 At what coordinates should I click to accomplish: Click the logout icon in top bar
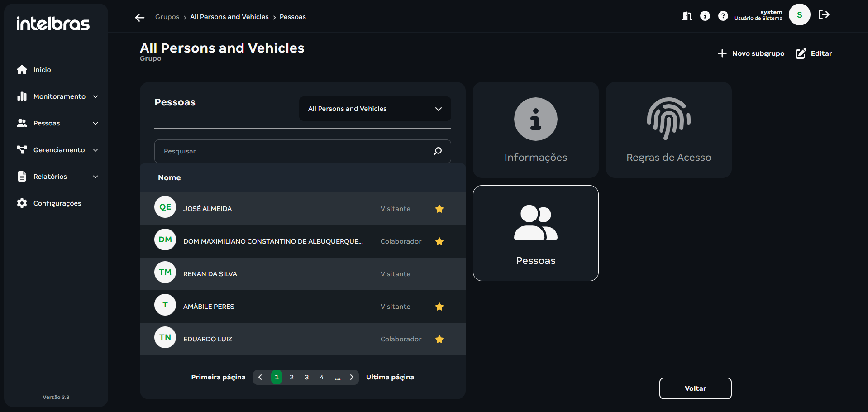click(x=824, y=15)
